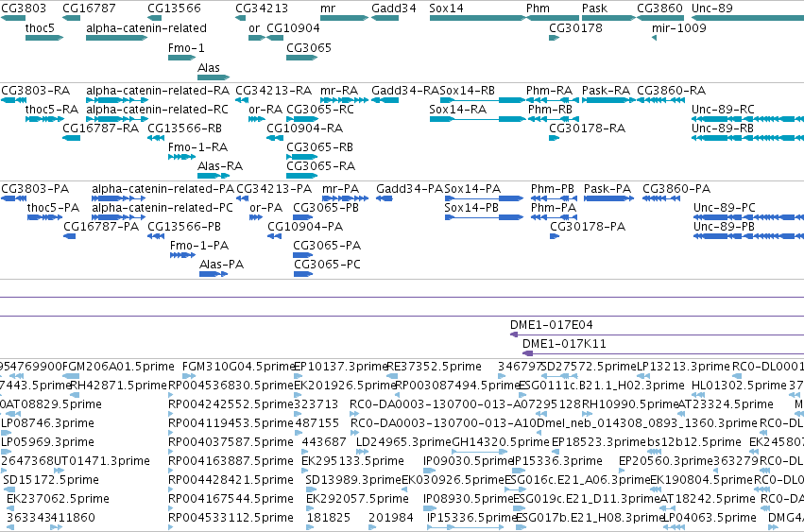Screen dimensions: 804x532
Task: Click the alpha-catenin-related-PC protein label
Action: 163,208
